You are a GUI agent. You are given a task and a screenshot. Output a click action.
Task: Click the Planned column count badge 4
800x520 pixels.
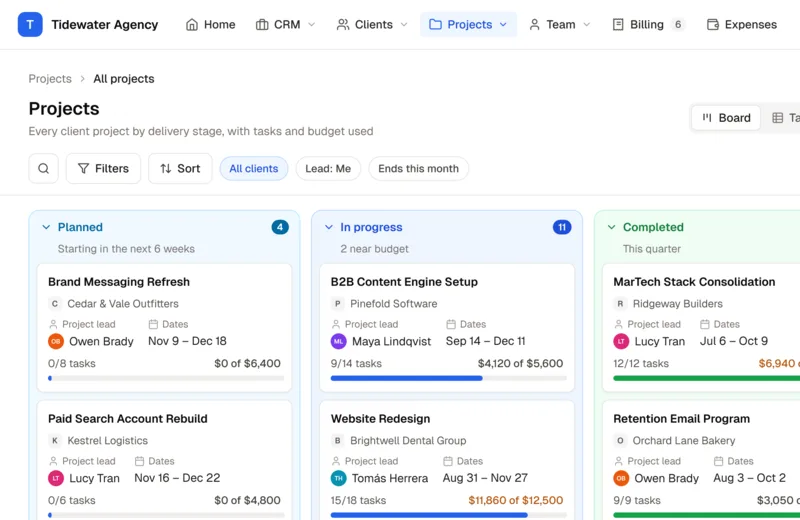(x=280, y=227)
